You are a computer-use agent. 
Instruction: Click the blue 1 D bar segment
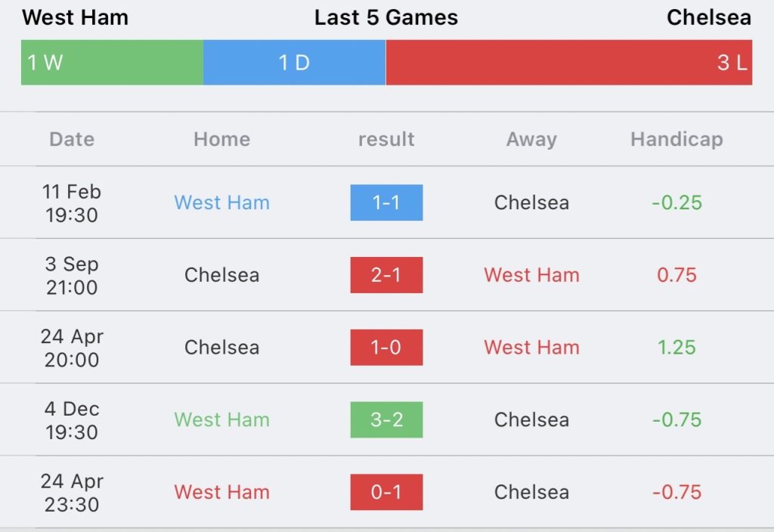point(294,63)
